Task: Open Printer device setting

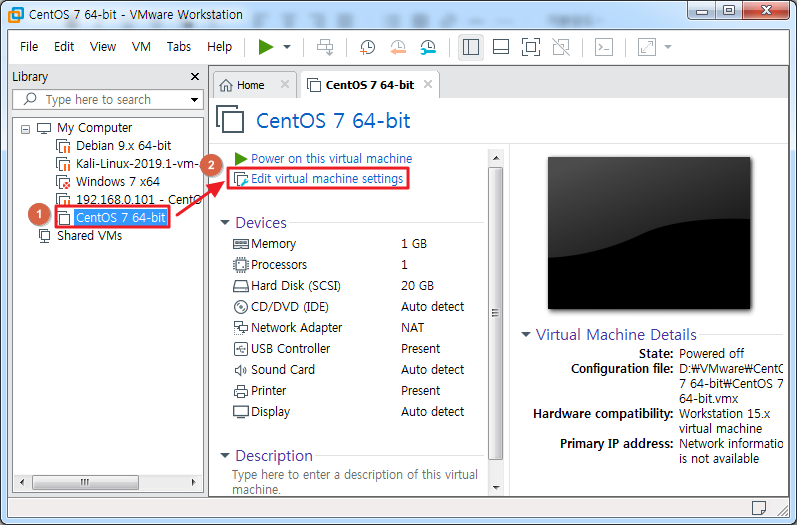Action: 268,391
